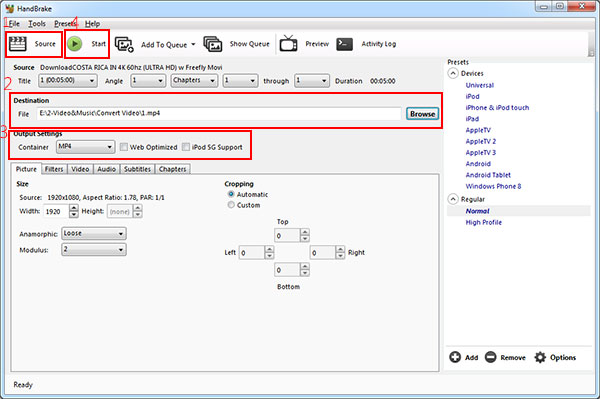The height and width of the screenshot is (399, 600).
Task: Open preset Options gear icon
Action: (540, 357)
